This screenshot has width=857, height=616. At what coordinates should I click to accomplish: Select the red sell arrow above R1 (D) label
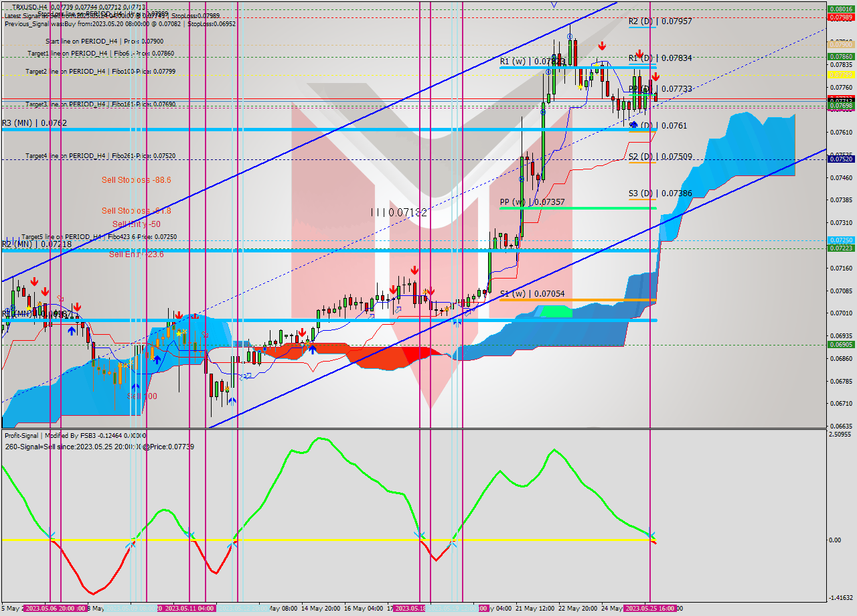(x=639, y=54)
